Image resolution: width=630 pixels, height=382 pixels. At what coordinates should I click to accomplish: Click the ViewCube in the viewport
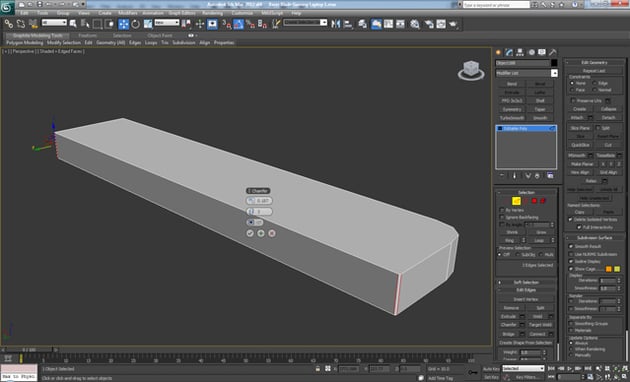pyautogui.click(x=470, y=70)
